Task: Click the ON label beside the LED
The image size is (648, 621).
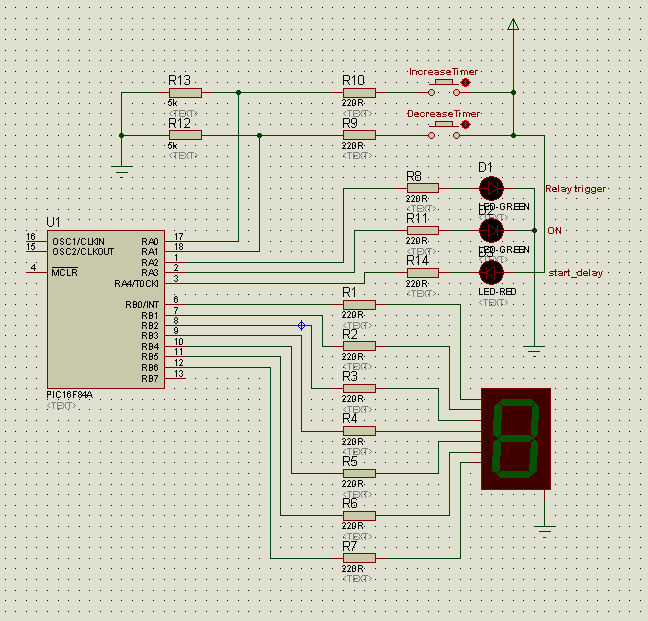Action: (554, 231)
